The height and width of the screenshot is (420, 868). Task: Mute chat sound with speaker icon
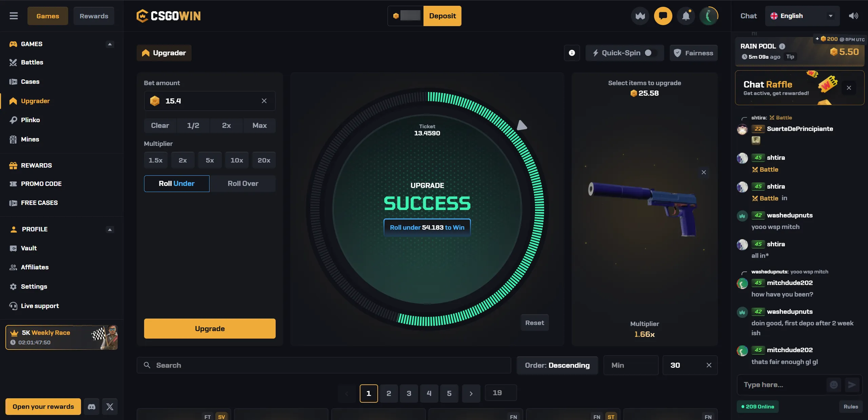pos(853,16)
